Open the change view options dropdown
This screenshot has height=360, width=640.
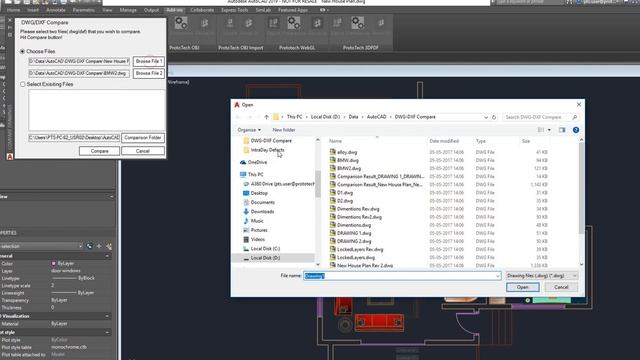(x=549, y=130)
